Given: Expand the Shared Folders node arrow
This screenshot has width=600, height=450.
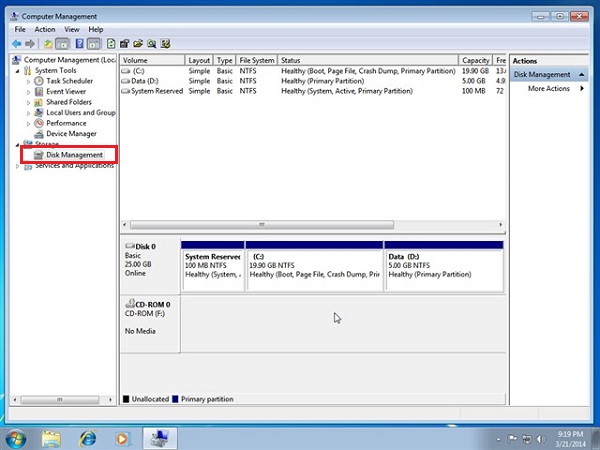Looking at the screenshot, I should [x=28, y=103].
